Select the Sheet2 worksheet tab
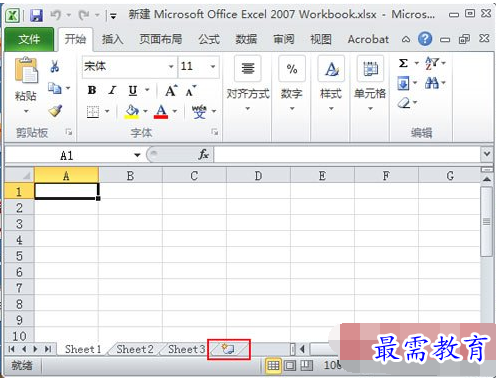496x380 pixels. [x=135, y=349]
